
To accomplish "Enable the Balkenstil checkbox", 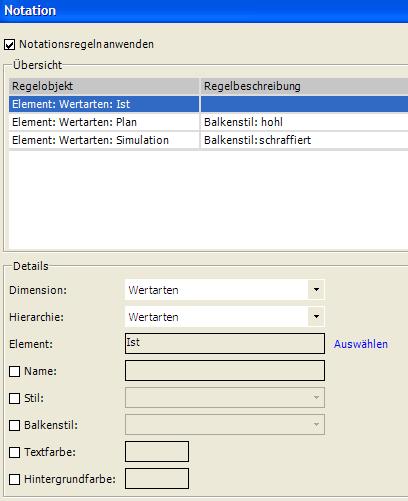I will pos(14,425).
